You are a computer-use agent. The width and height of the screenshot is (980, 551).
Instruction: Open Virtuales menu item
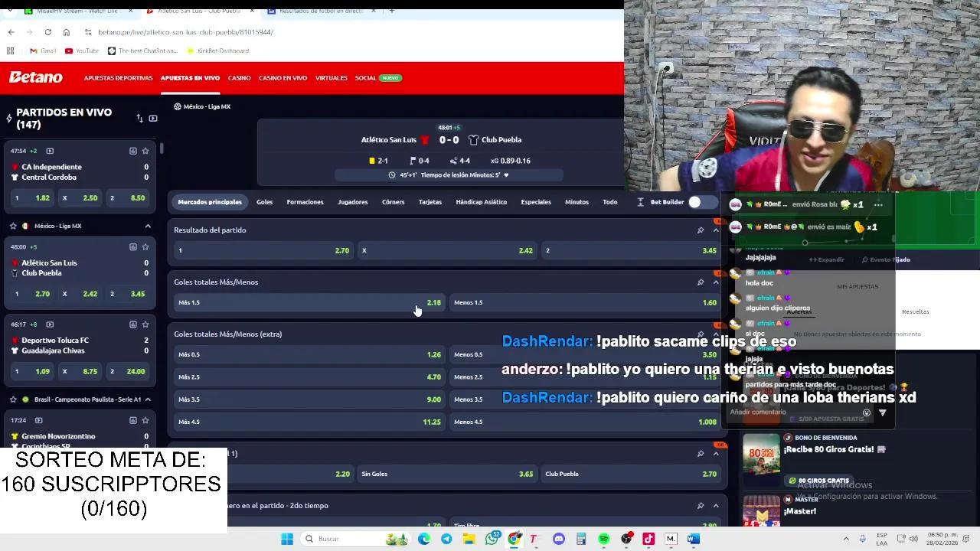point(332,78)
